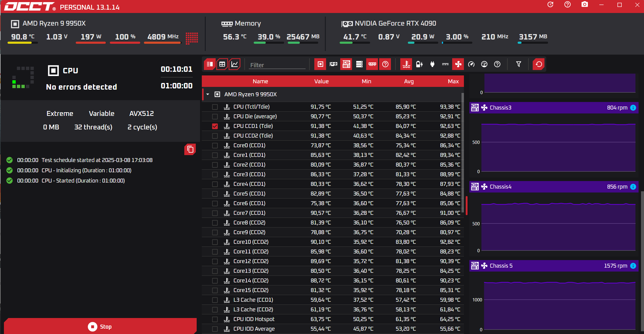Switch to the grid table view
Image resolution: width=644 pixels, height=334 pixels.
click(x=222, y=64)
